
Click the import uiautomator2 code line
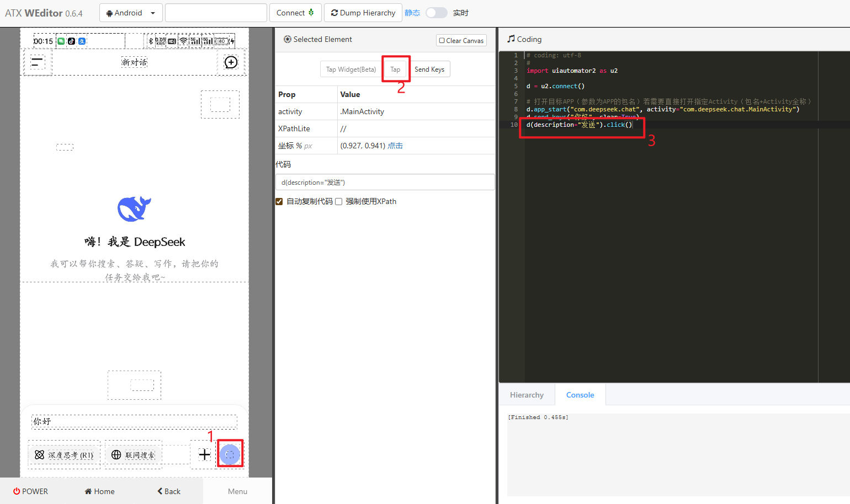572,71
